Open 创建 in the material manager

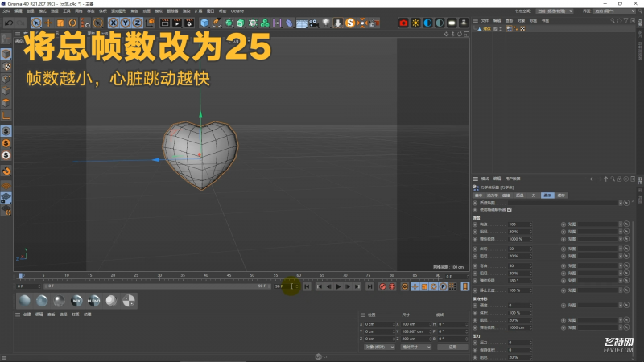click(27, 315)
